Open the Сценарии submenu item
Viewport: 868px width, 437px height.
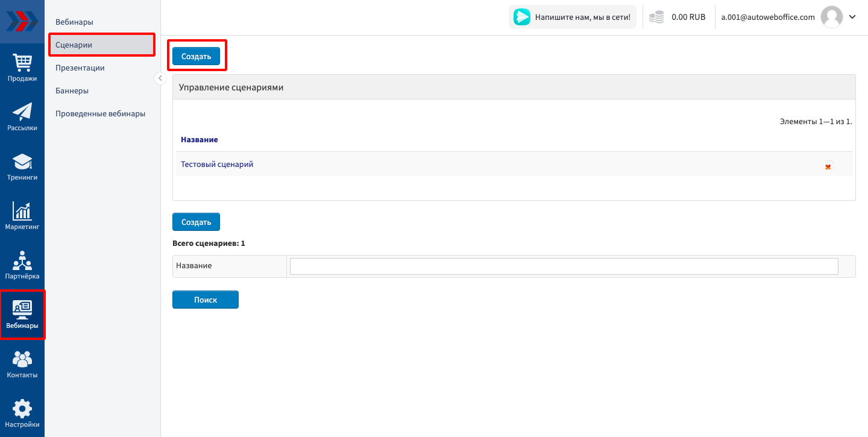click(x=74, y=45)
